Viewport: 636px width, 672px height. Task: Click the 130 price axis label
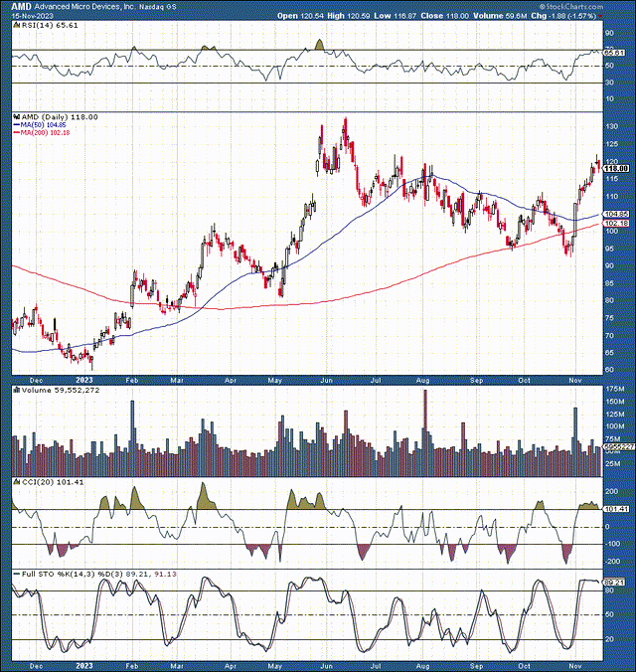[x=611, y=126]
